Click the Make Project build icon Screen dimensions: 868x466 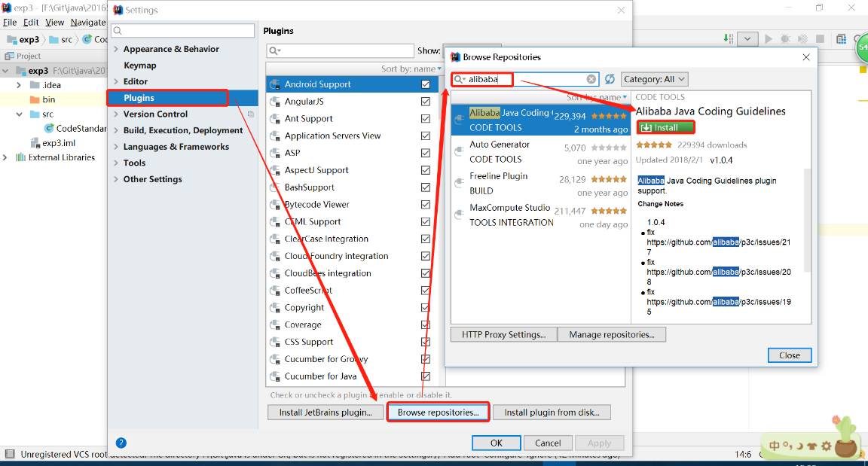pyautogui.click(x=729, y=38)
